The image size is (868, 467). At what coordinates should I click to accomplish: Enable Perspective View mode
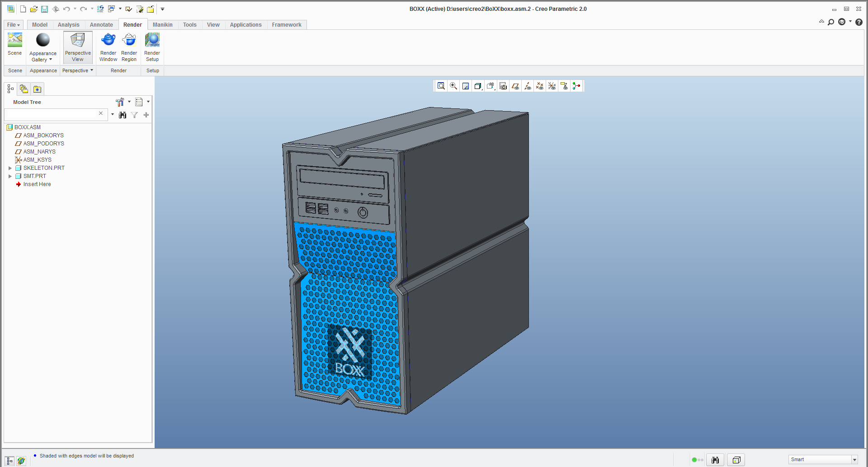pos(77,47)
